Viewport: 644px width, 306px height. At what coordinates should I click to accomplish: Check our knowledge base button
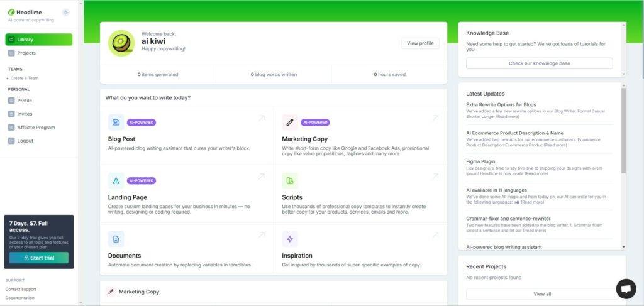[x=539, y=63]
